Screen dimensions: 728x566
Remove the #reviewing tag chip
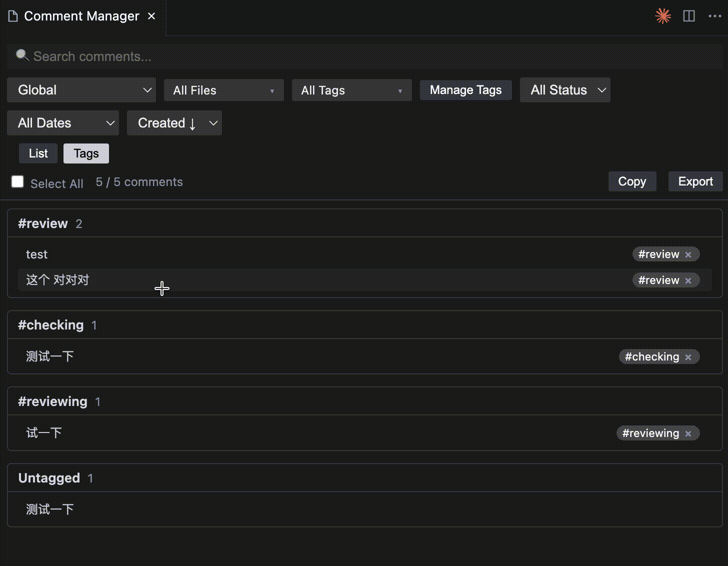688,433
